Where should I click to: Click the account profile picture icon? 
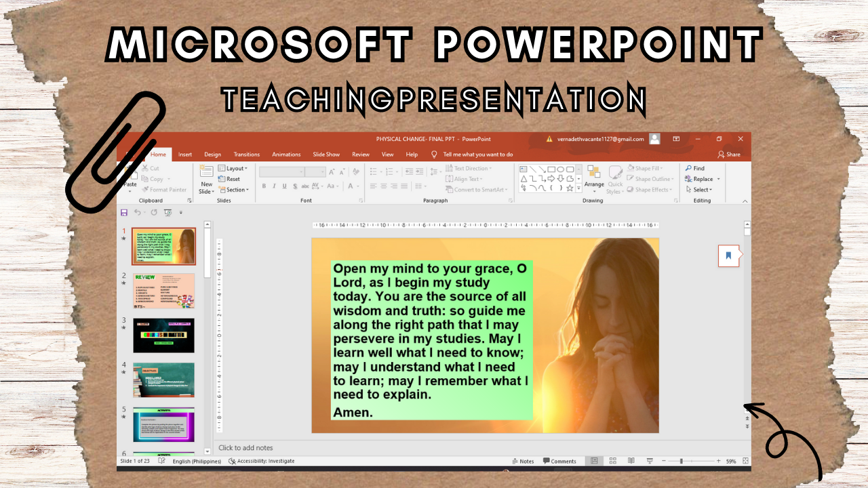(x=654, y=139)
